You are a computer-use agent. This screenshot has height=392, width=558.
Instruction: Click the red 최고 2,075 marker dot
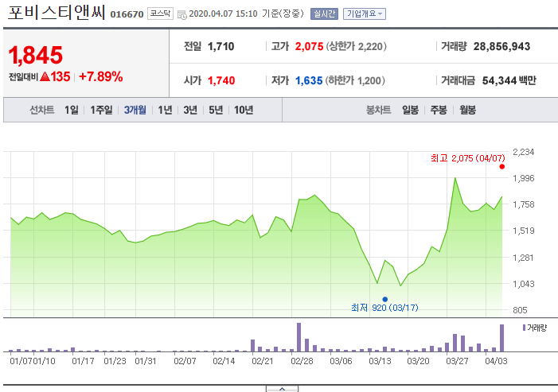502,167
